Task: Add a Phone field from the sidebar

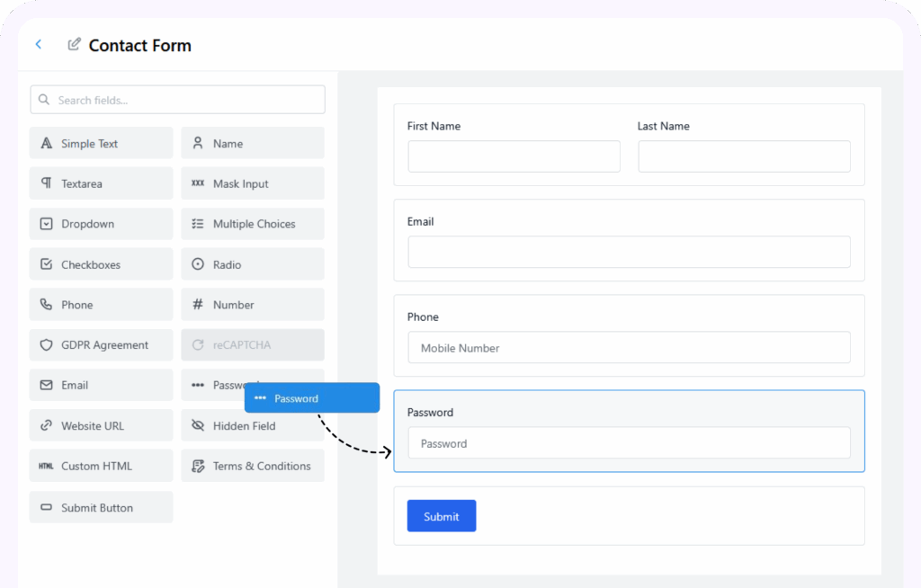Action: tap(101, 304)
